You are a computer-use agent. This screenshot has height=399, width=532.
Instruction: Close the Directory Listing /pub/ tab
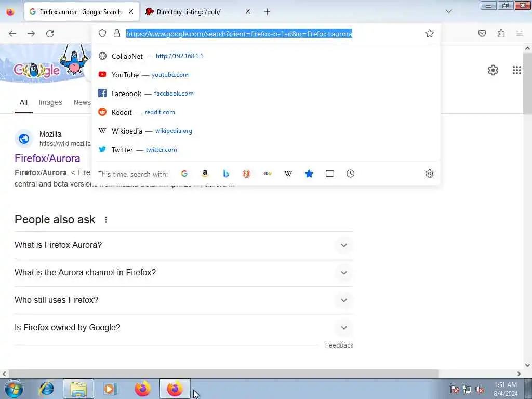(248, 11)
